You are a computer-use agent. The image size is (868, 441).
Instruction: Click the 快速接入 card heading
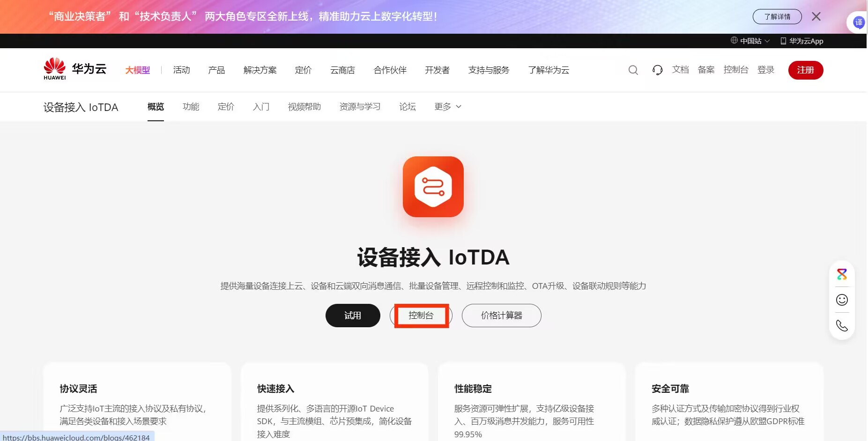tap(275, 389)
